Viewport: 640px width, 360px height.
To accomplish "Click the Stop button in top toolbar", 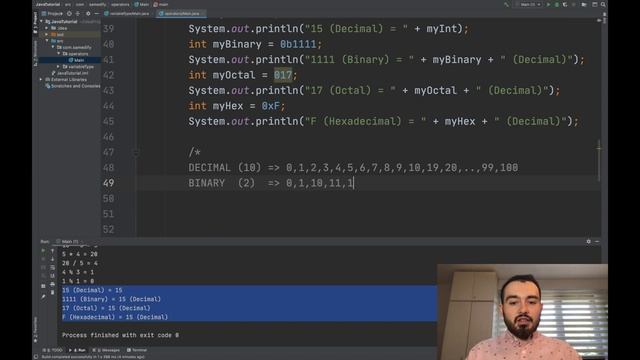I will [x=573, y=4].
